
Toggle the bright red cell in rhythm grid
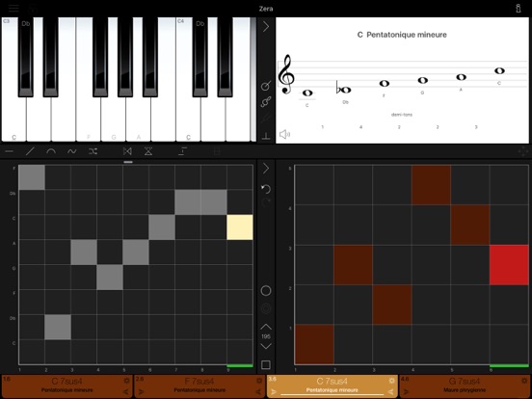509,265
